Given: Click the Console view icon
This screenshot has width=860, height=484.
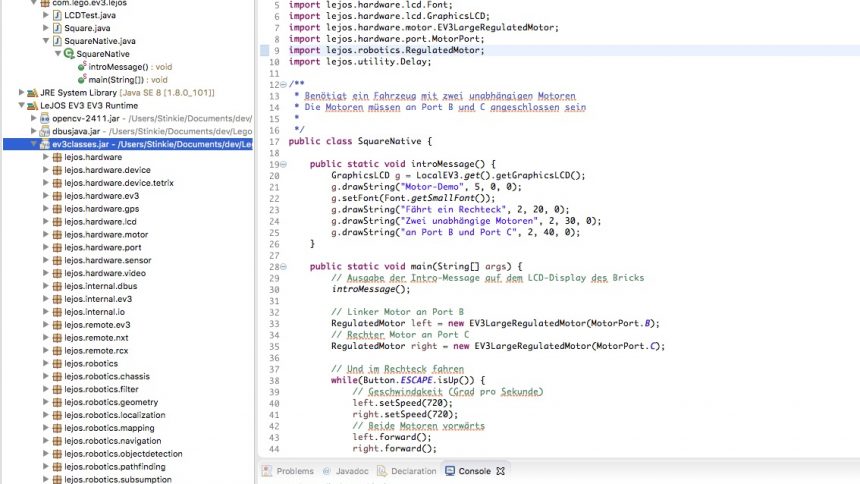Looking at the screenshot, I should point(450,471).
